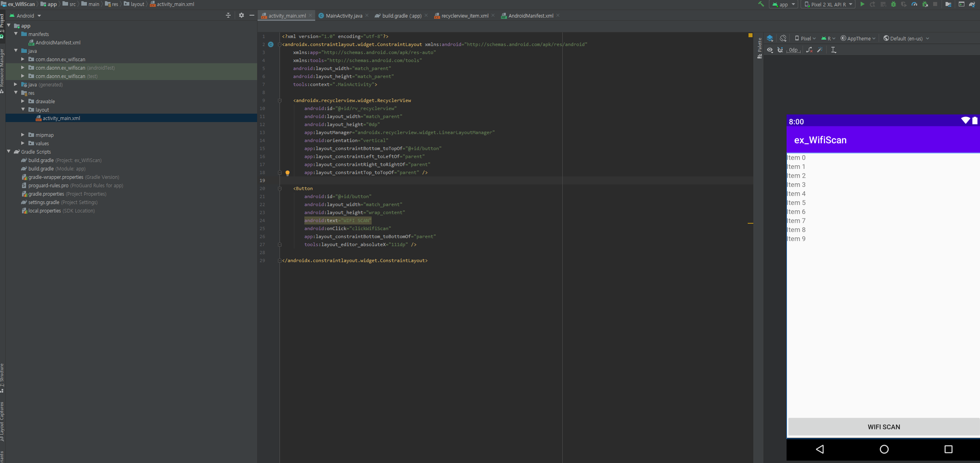The image size is (980, 463).
Task: Open the Pixel 2 XL API R device dropdown
Action: point(828,4)
